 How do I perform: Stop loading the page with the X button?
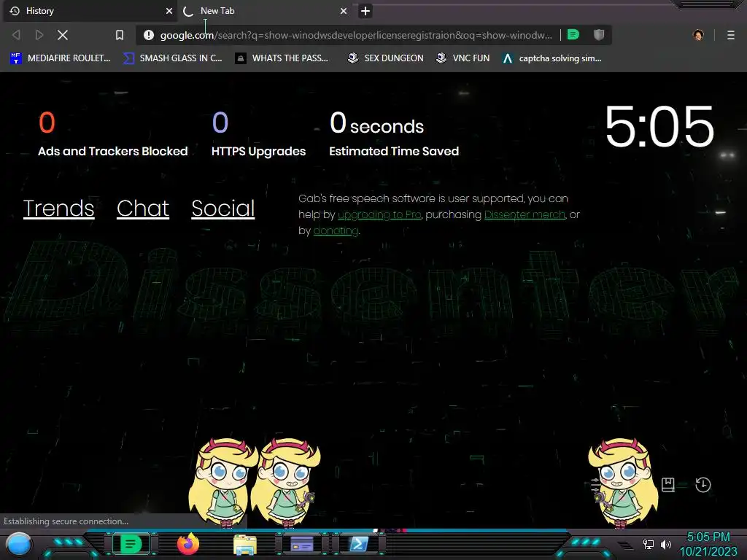tap(63, 35)
